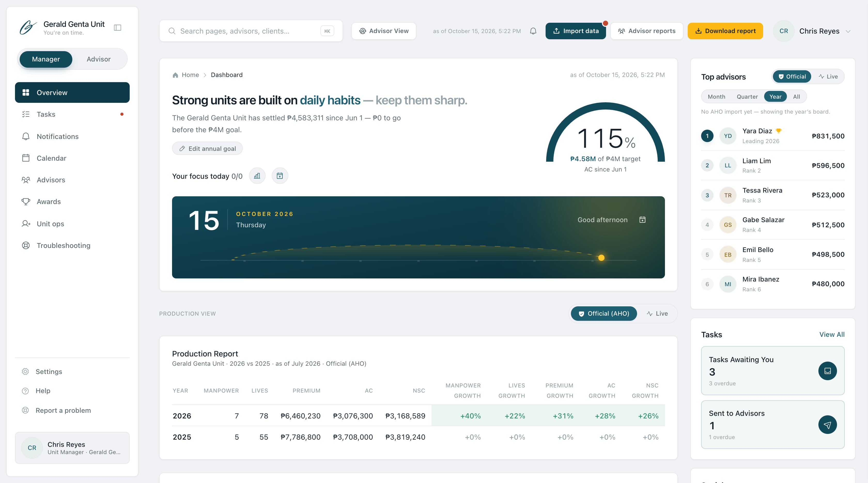Switch Production view to Live
This screenshot has width=868, height=483.
pos(657,314)
